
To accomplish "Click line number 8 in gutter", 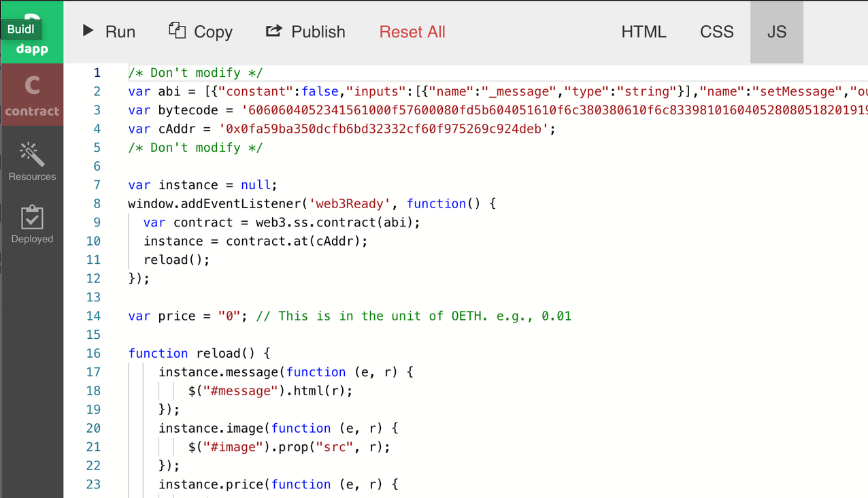I will (97, 203).
